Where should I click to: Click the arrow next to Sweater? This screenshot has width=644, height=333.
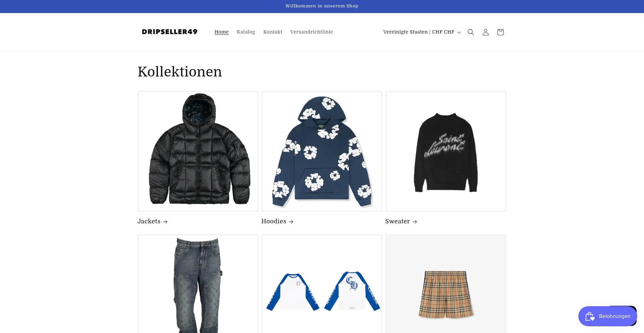tap(415, 222)
